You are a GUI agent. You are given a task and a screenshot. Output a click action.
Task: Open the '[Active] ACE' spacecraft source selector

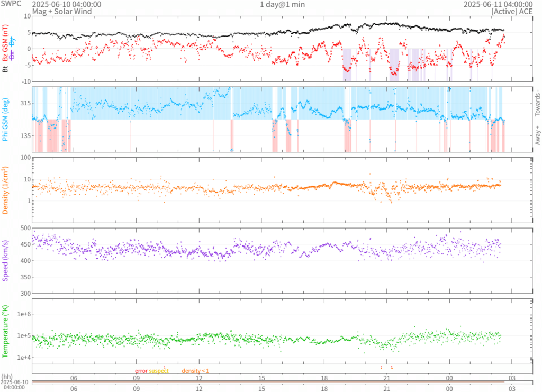(x=512, y=12)
